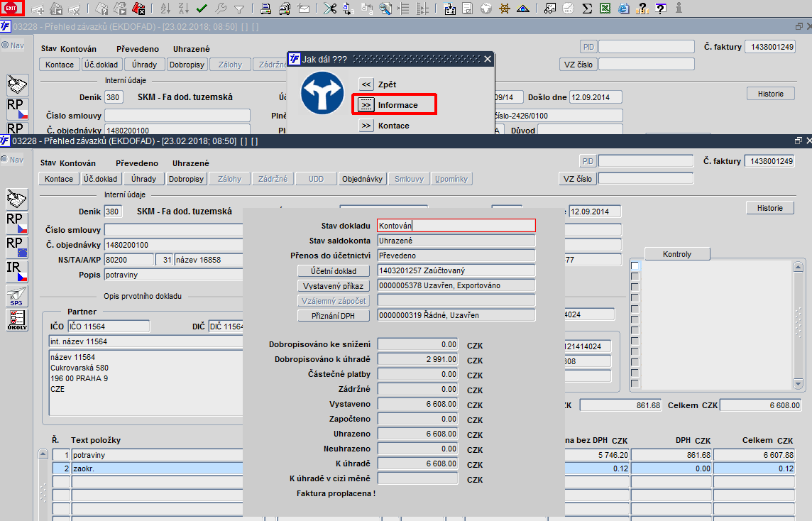This screenshot has width=812, height=521.
Task: Open the ÚKOLY tasks sidebar icon
Action: tap(16, 320)
